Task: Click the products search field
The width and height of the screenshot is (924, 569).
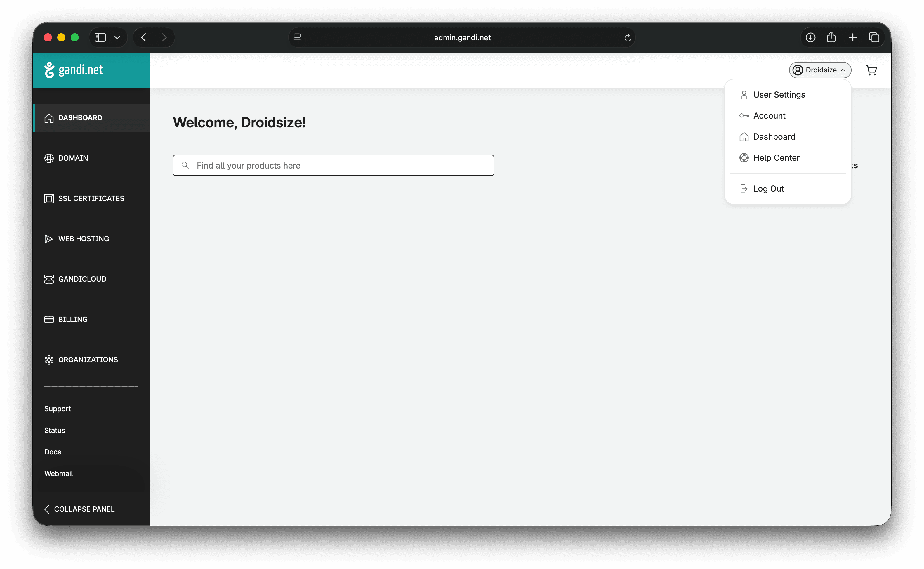Action: click(333, 165)
